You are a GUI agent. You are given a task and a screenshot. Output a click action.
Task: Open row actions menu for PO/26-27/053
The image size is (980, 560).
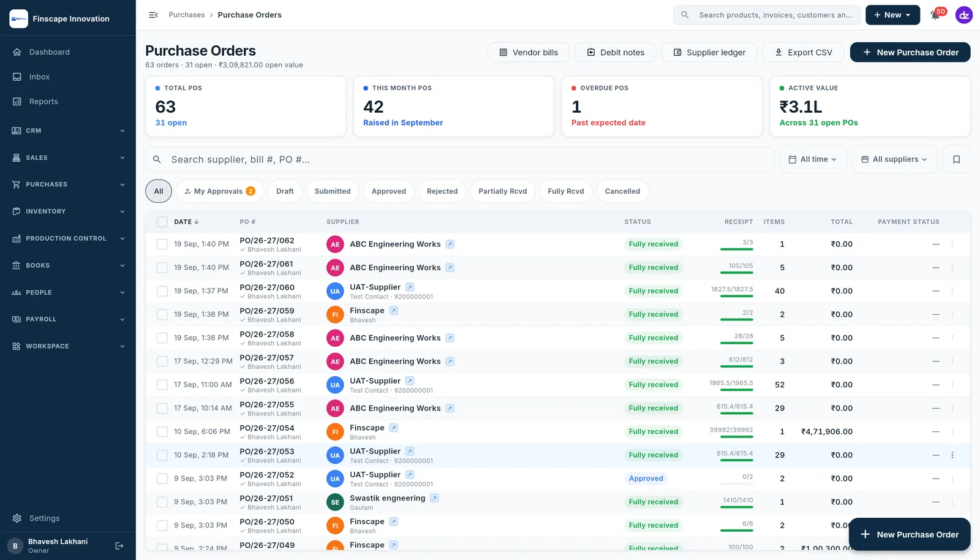coord(952,455)
